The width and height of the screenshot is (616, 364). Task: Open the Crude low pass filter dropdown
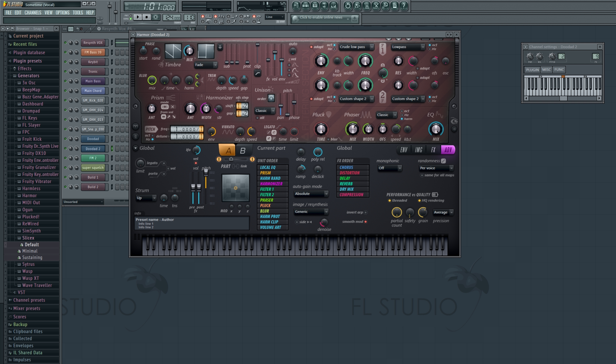pyautogui.click(x=356, y=47)
